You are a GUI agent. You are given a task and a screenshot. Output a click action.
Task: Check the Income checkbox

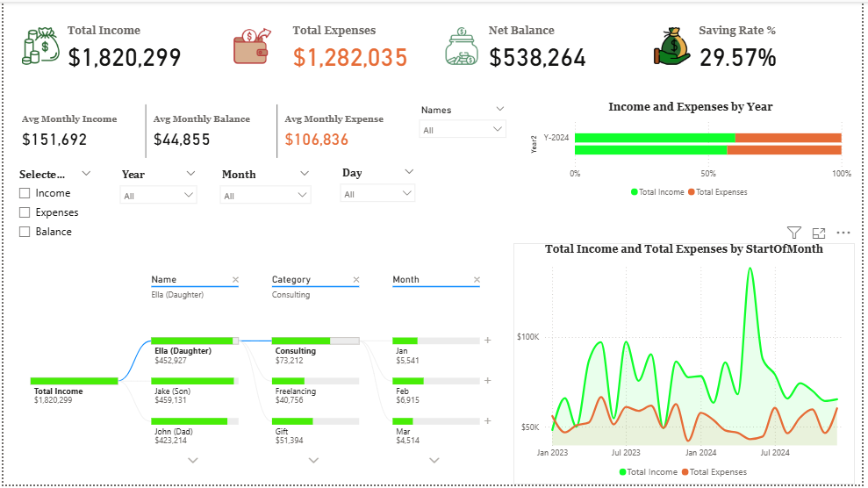pyautogui.click(x=25, y=193)
